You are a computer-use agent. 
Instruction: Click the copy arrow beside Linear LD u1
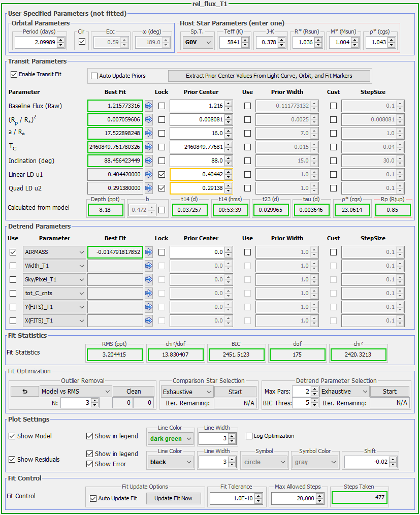pyautogui.click(x=149, y=175)
